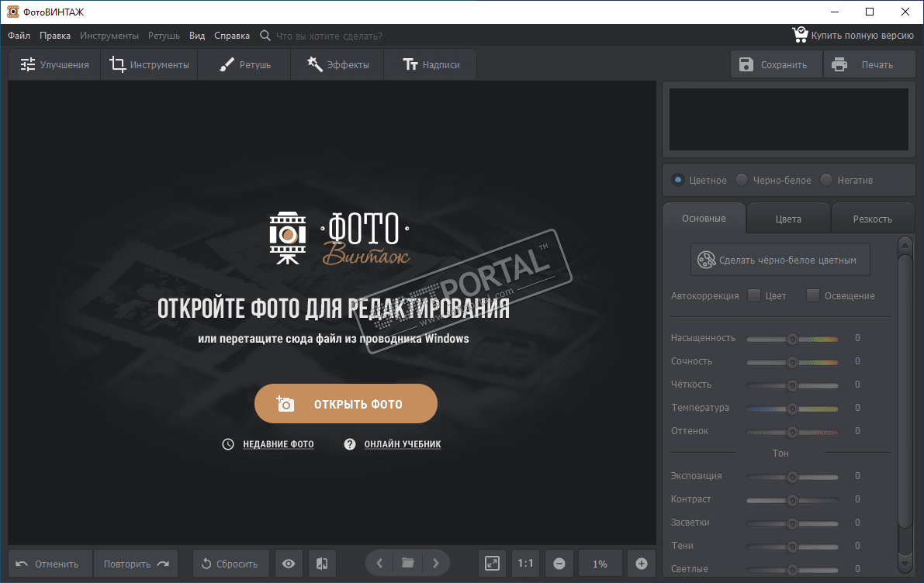Switch to the Резкость tab

[872, 219]
